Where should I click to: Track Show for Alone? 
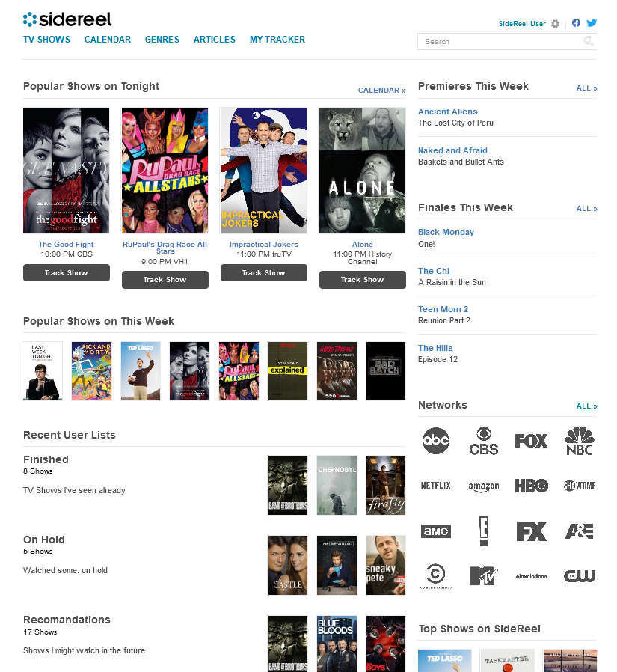363,280
